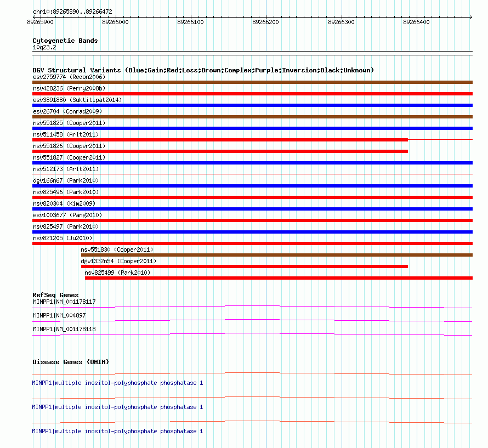This screenshot has width=488, height=448.
Task: Click the Disease Genes (OMIM) track title
Action: 71,362
